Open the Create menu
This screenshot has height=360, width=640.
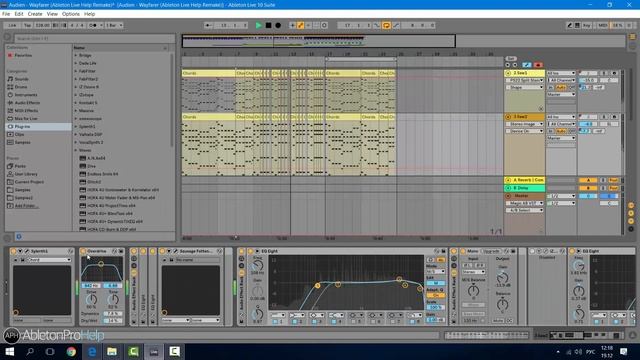[x=35, y=14]
